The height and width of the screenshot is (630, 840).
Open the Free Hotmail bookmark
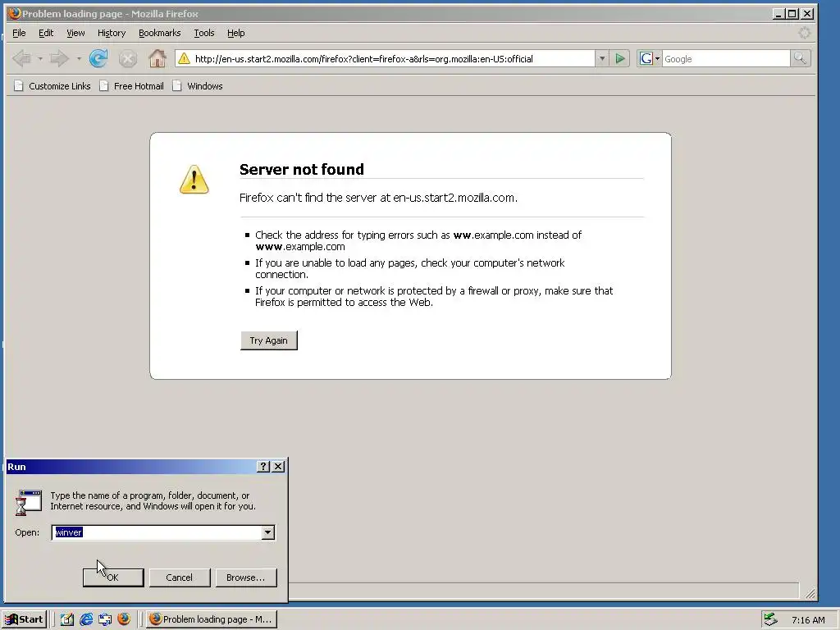point(131,86)
